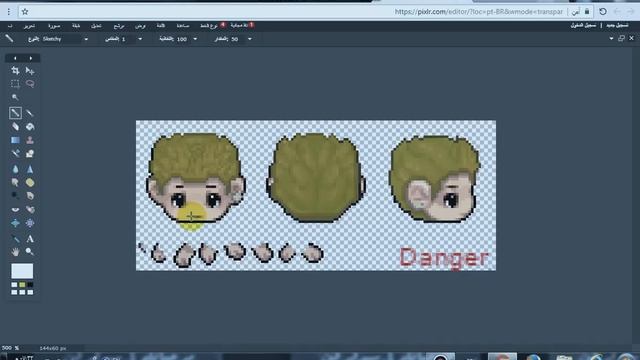Select the Pinch tool

(x=30, y=223)
